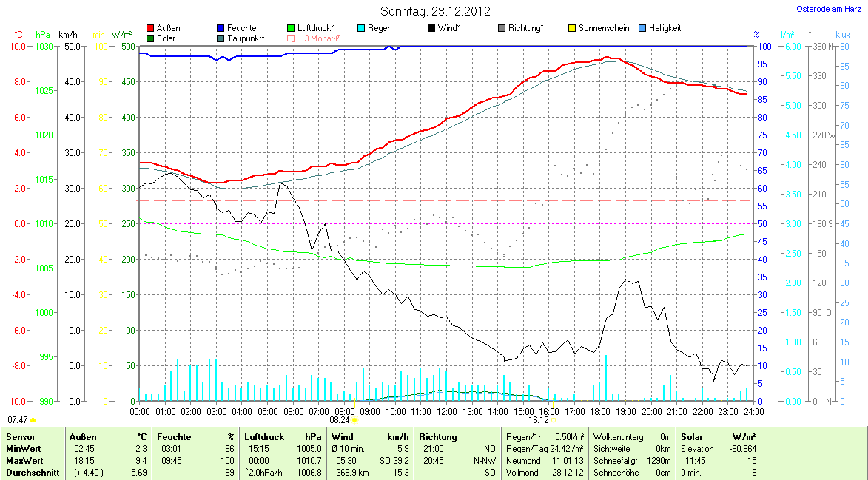This screenshot has width=868, height=480.
Task: Click the Taupunkt legend square
Action: 221,38
